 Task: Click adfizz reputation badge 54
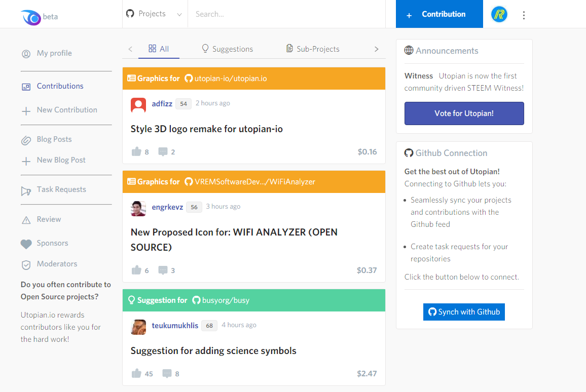click(184, 104)
